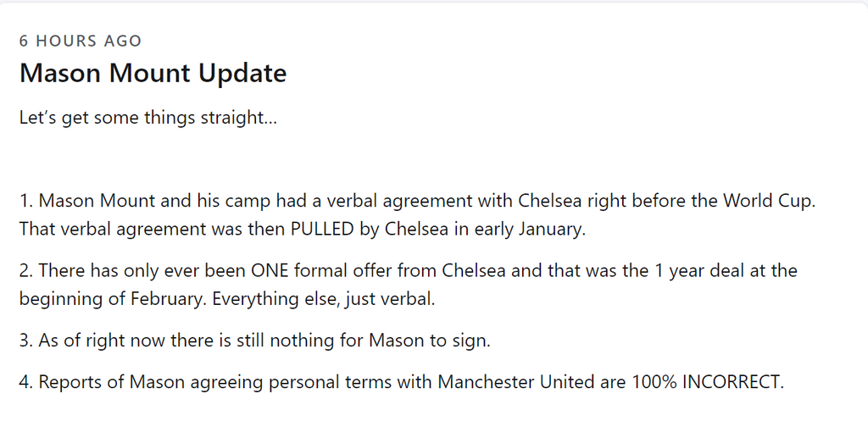Click the "100% INCORRECT" text
The height and width of the screenshot is (438, 868).
pos(708,382)
